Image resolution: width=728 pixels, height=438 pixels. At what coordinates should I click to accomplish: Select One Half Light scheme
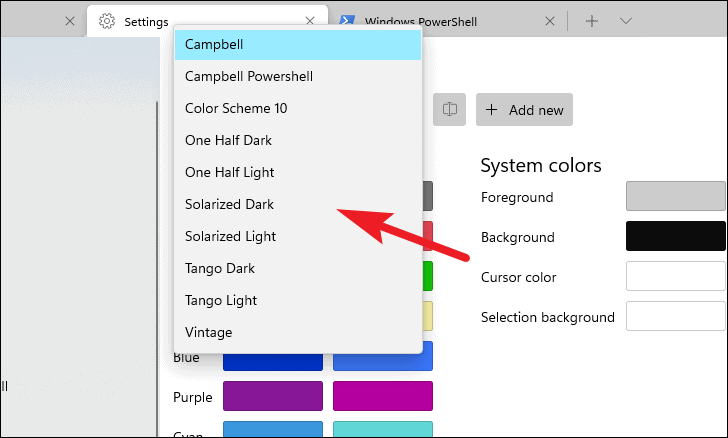pos(298,173)
